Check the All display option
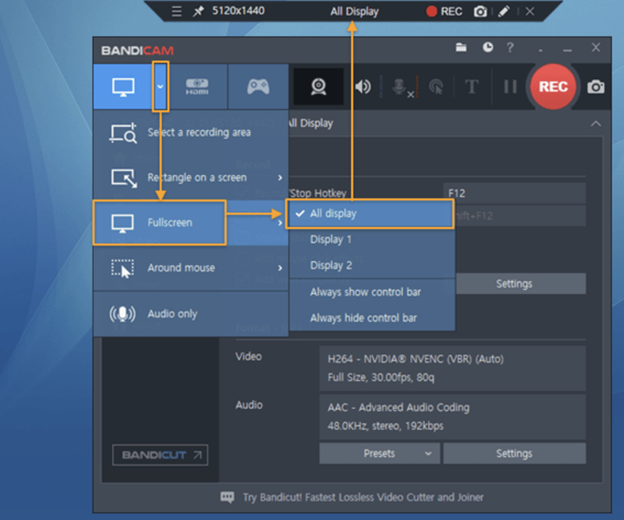This screenshot has height=520, width=624. pos(368,213)
